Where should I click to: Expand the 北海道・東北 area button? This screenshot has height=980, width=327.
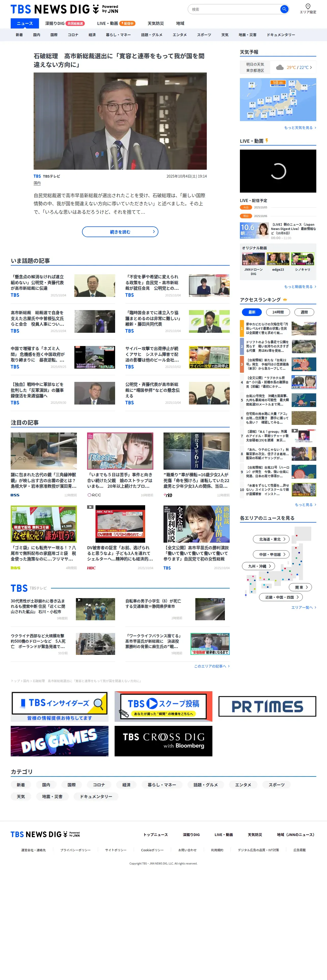271,539
